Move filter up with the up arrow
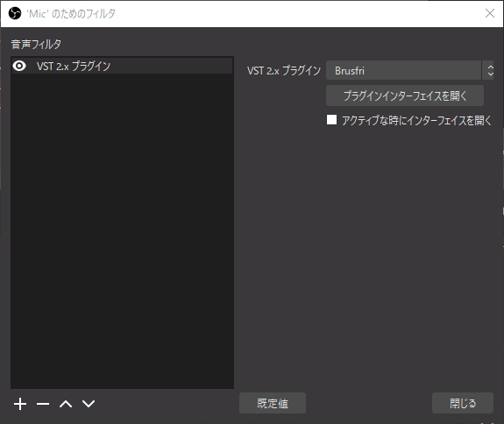Screen dimensions: 504x424 (x=66, y=404)
